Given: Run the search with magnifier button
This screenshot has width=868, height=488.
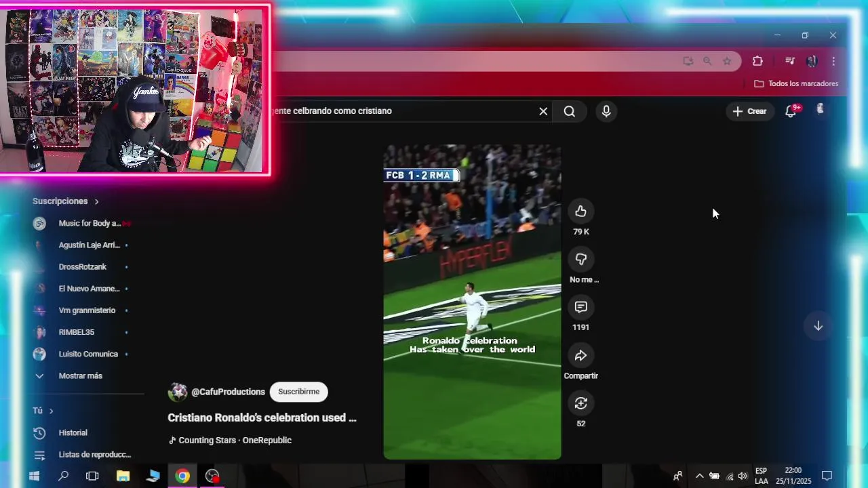Looking at the screenshot, I should tap(570, 111).
